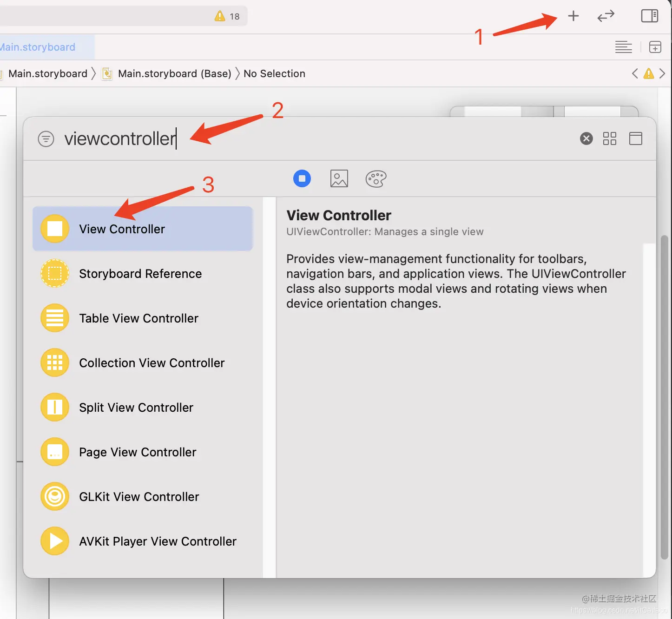The height and width of the screenshot is (619, 672).
Task: Select GLKit View Controller item
Action: [143, 496]
